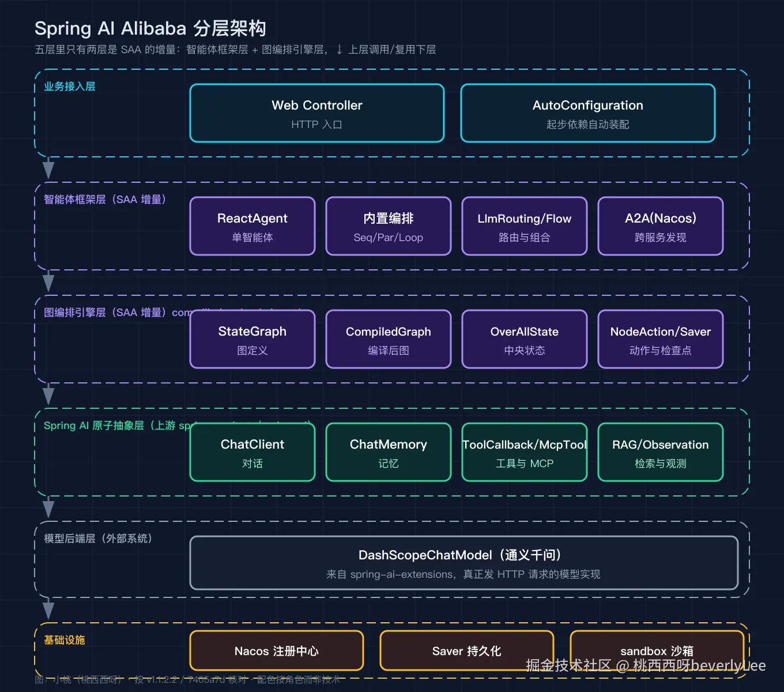Click the OverAllState 中央状态 box
The height and width of the screenshot is (692, 784).
525,339
